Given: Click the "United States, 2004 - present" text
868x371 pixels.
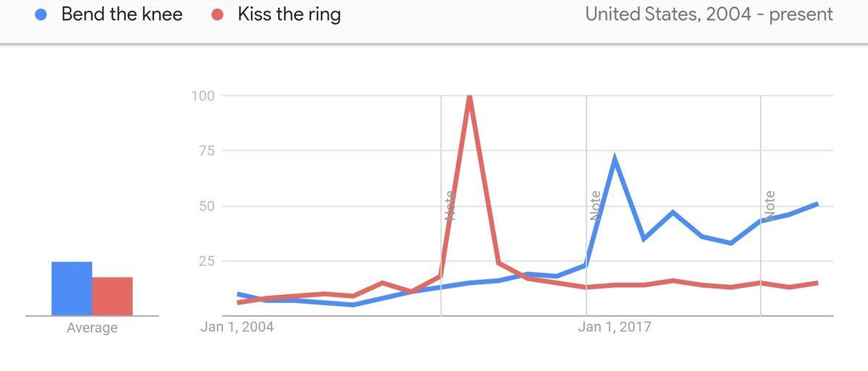Looking at the screenshot, I should click(709, 14).
